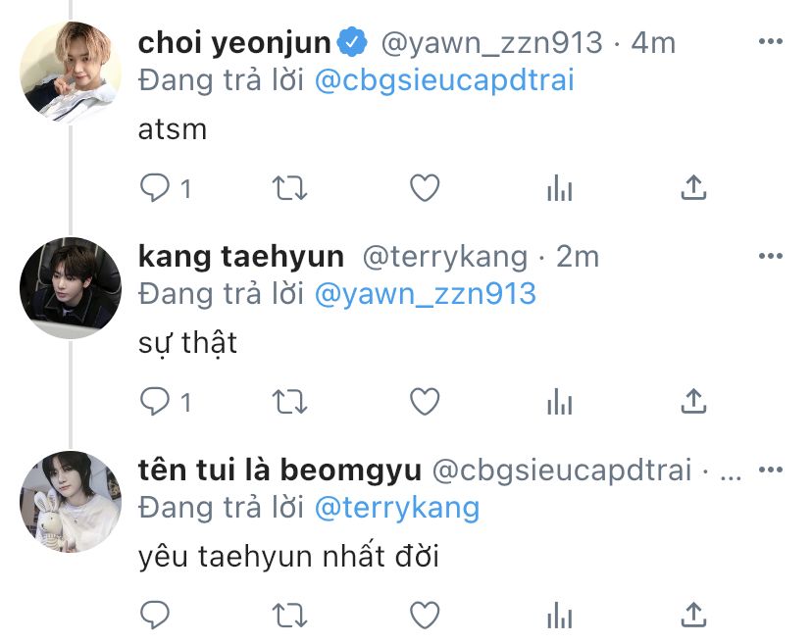Image resolution: width=812 pixels, height=644 pixels.
Task: Open more options on choi yeonjun's tweet
Action: point(771,41)
